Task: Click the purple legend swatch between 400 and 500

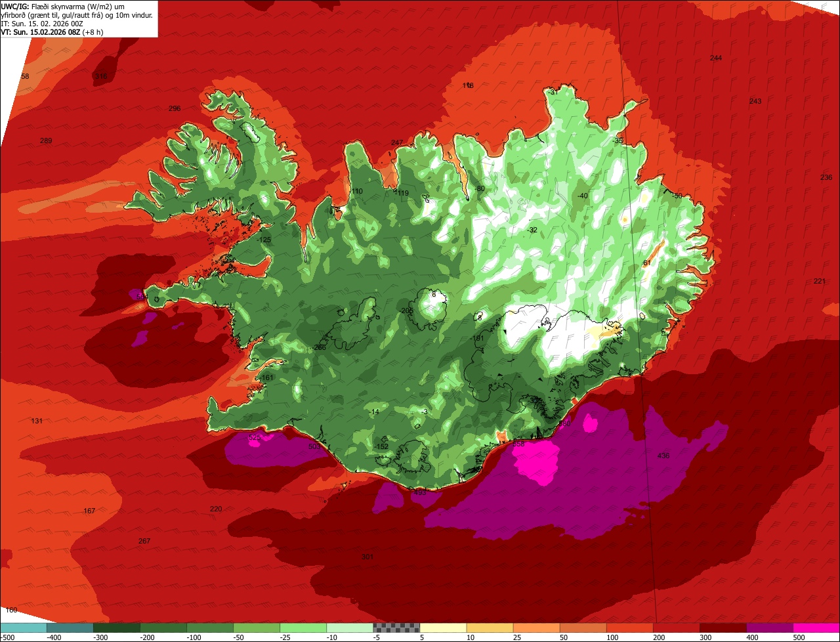Action: click(769, 628)
